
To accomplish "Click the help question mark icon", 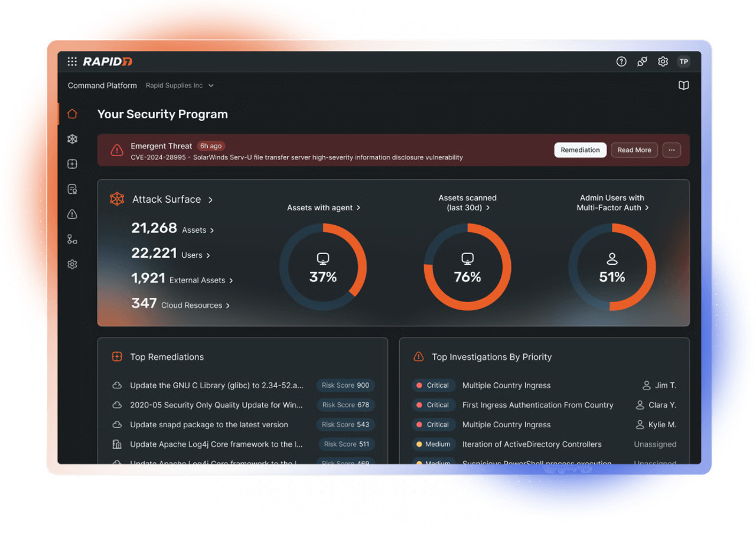I will 621,61.
